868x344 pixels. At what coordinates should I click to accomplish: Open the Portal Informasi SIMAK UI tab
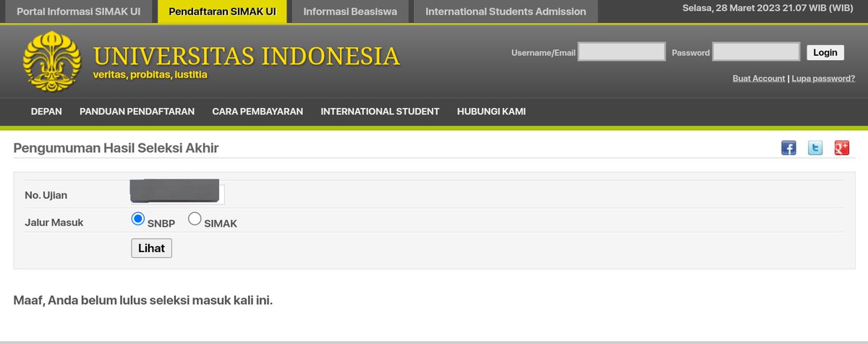click(80, 12)
